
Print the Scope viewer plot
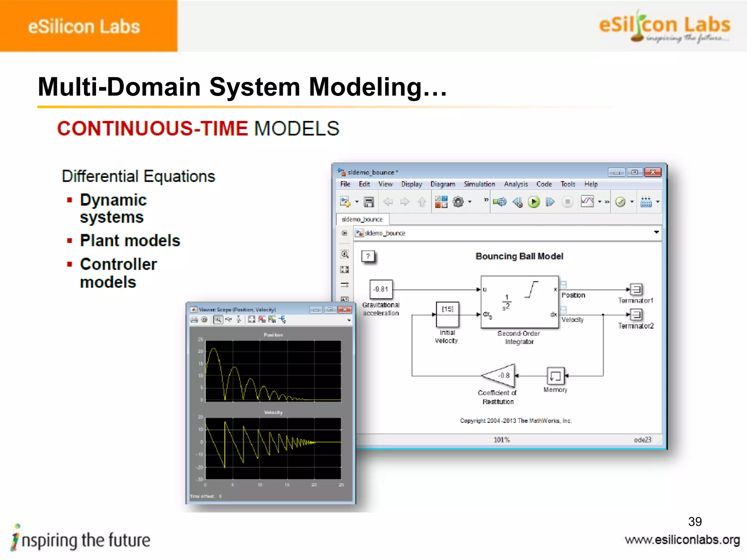tap(194, 320)
